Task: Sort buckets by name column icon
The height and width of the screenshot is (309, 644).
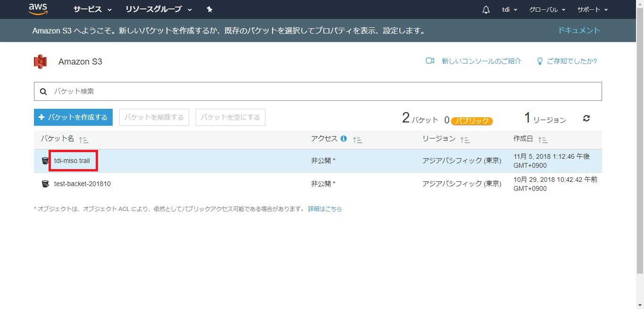Action: 83,139
